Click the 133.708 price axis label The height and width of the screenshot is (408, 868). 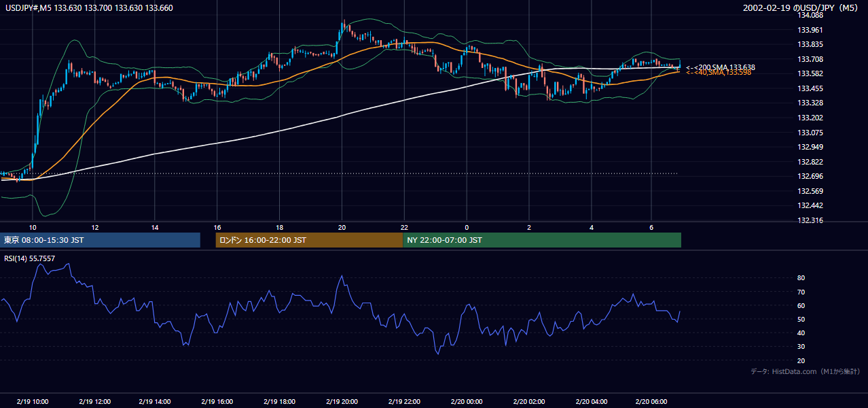click(811, 59)
